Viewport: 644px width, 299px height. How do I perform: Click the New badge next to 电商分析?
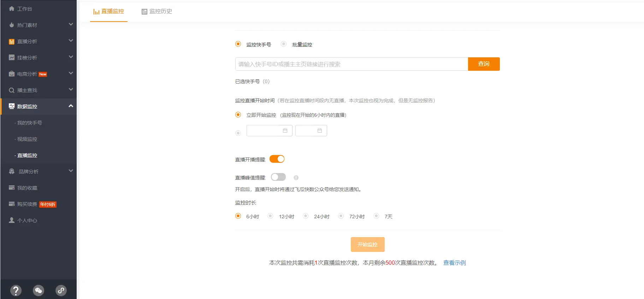point(43,74)
